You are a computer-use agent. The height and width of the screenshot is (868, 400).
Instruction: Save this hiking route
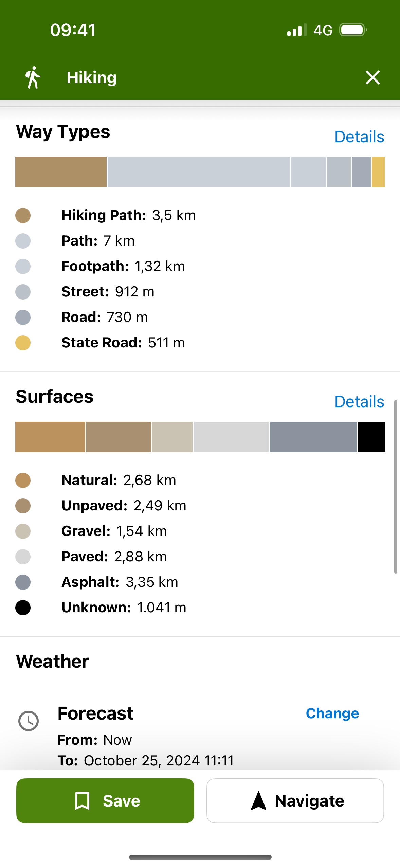tap(105, 800)
